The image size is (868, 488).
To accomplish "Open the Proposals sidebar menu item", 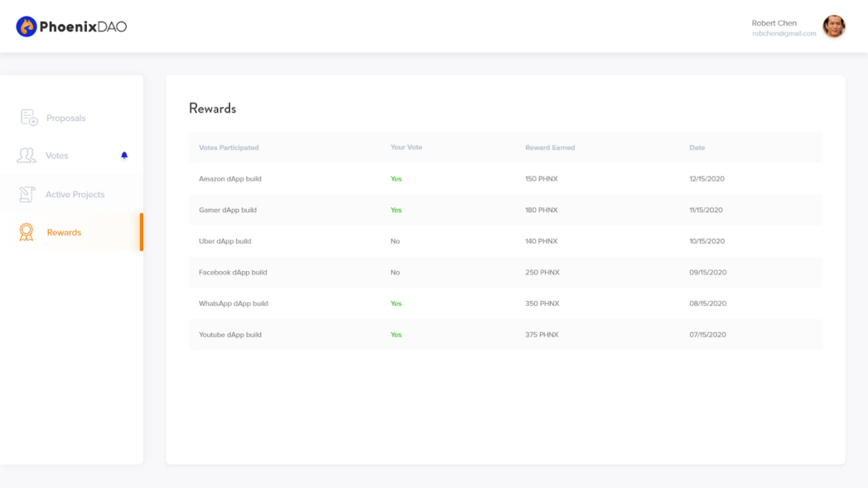I will pyautogui.click(x=71, y=118).
